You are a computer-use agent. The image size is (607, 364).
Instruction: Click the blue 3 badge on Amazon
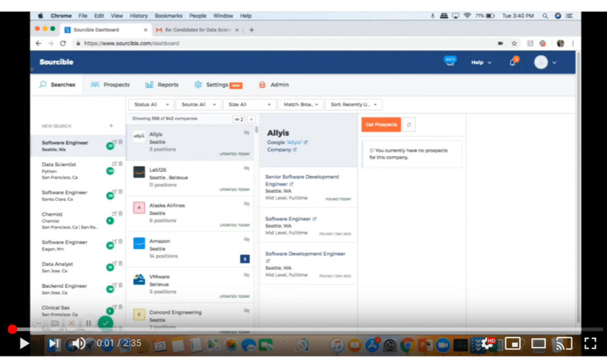[x=245, y=258]
